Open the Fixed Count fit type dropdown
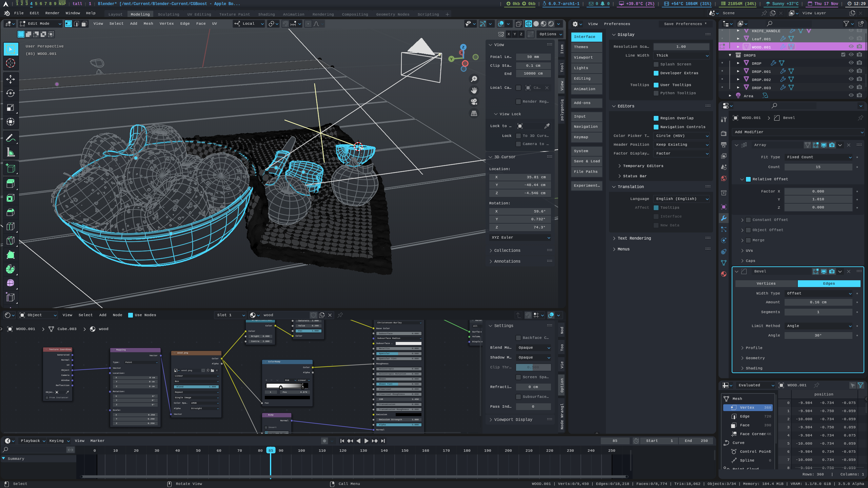The height and width of the screenshot is (488, 868). 817,157
